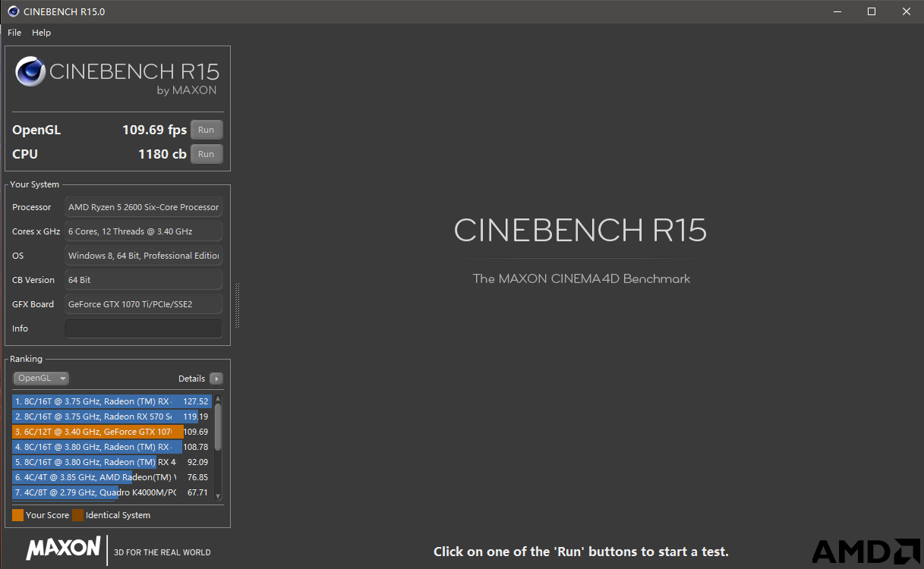Click the CPU 1180 cb score value
Viewport: 924px width, 569px height.
point(162,154)
